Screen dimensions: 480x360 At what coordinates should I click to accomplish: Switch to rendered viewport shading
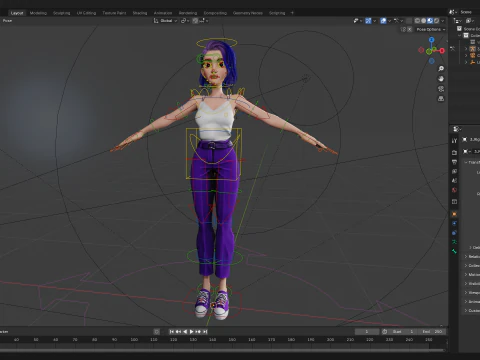tap(436, 21)
